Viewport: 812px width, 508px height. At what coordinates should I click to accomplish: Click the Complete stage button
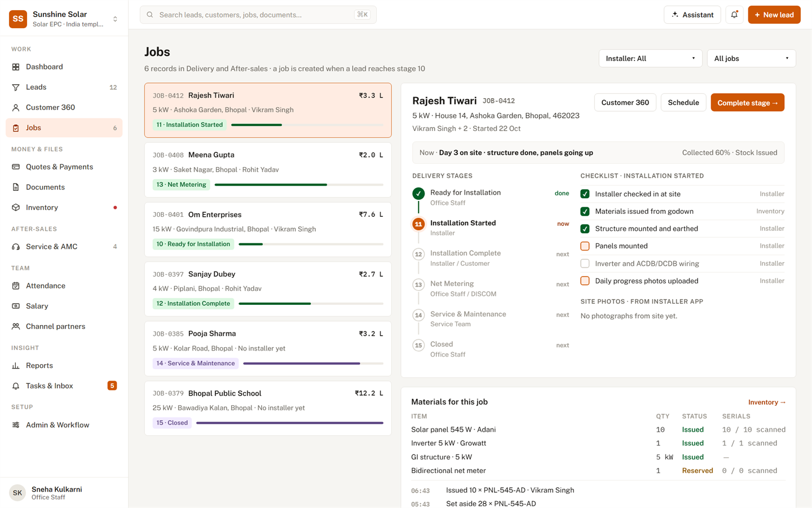pyautogui.click(x=747, y=103)
